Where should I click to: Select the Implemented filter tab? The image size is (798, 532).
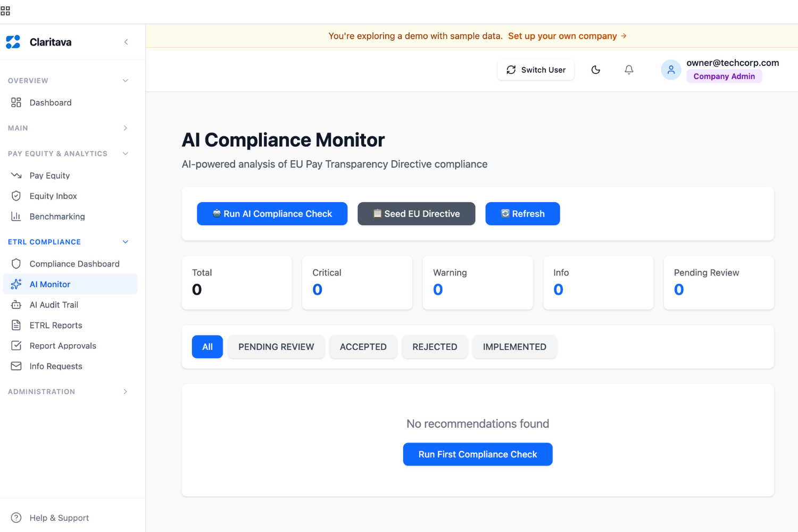point(514,347)
